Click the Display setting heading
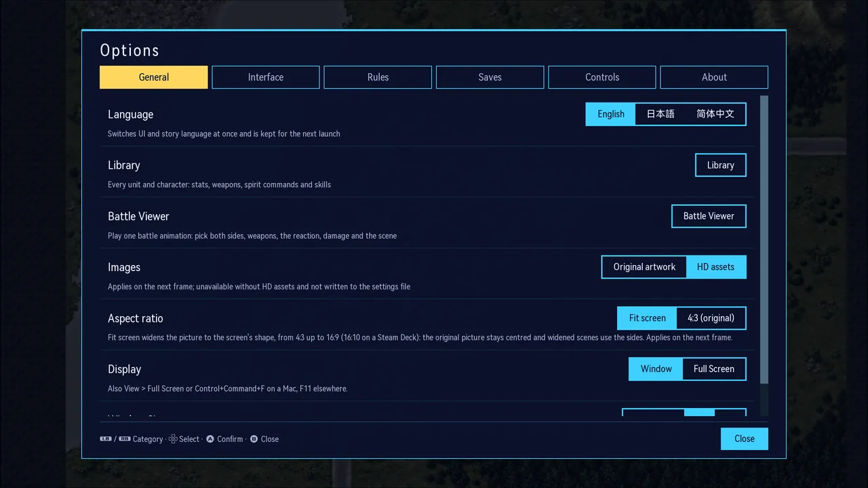The height and width of the screenshot is (488, 868). click(x=125, y=369)
